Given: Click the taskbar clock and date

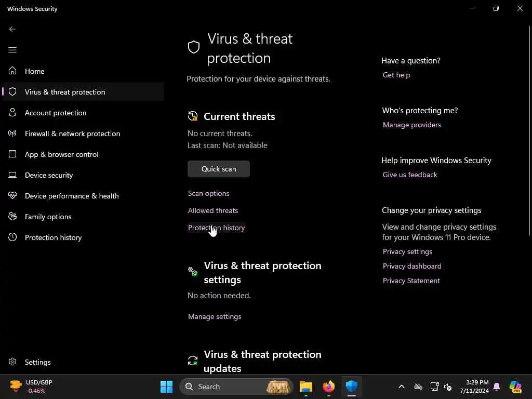Looking at the screenshot, I should point(474,387).
